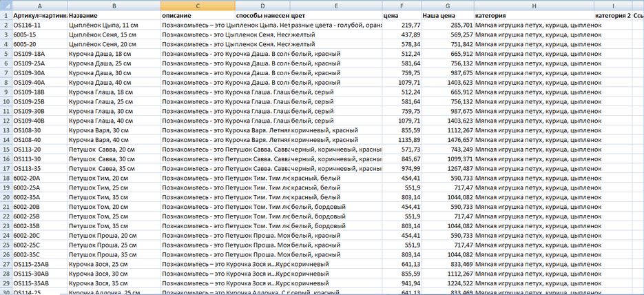The height and width of the screenshot is (295, 644).
Task: Click price cell '437,89'
Action: [x=402, y=35]
